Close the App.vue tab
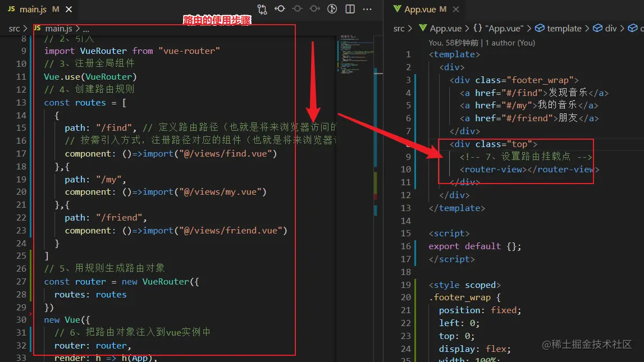644x362 pixels. (456, 9)
